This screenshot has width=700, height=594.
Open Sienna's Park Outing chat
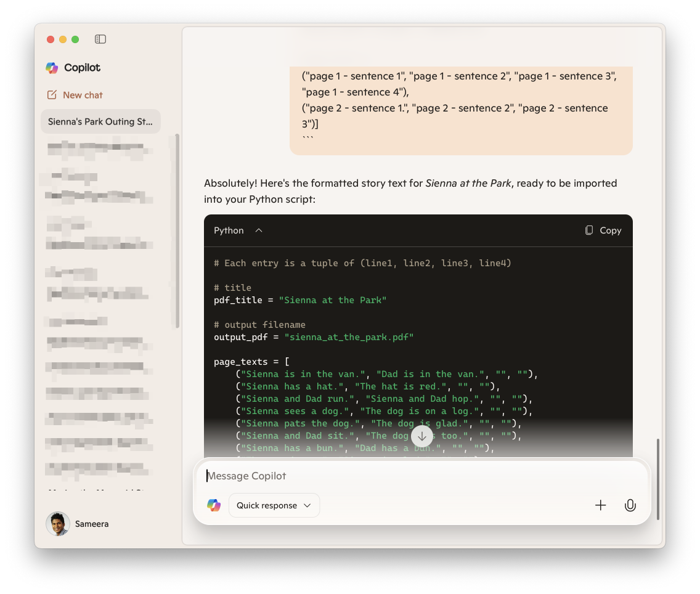(100, 121)
